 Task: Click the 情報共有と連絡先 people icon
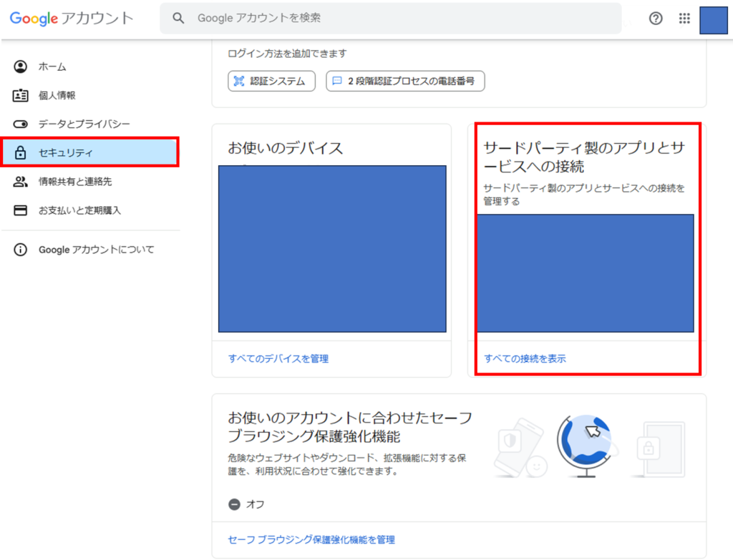(x=20, y=182)
